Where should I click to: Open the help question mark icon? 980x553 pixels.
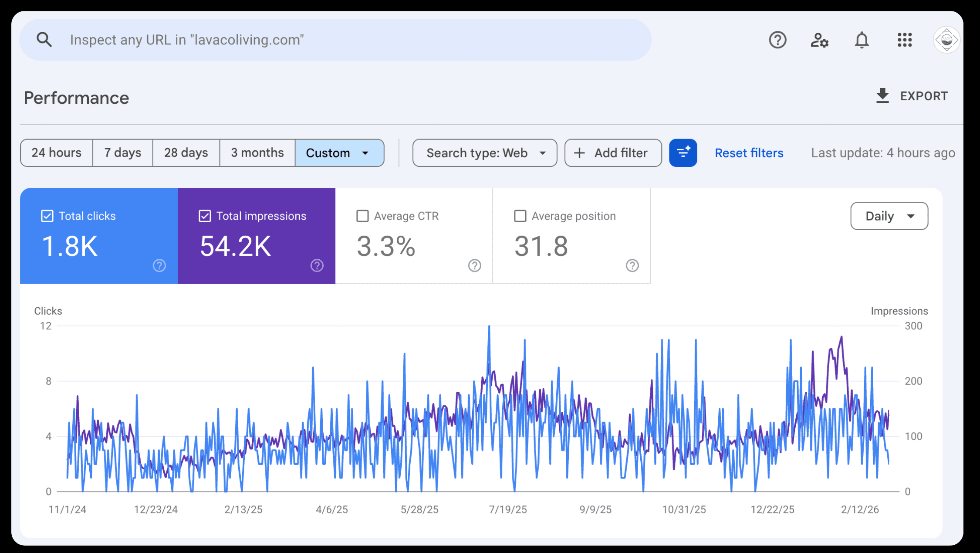click(x=777, y=40)
